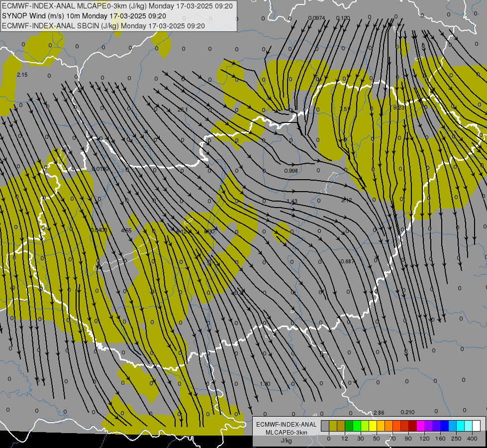This screenshot has height=448, width=487.
Task: Click the legend scale value 120
Action: click(424, 439)
